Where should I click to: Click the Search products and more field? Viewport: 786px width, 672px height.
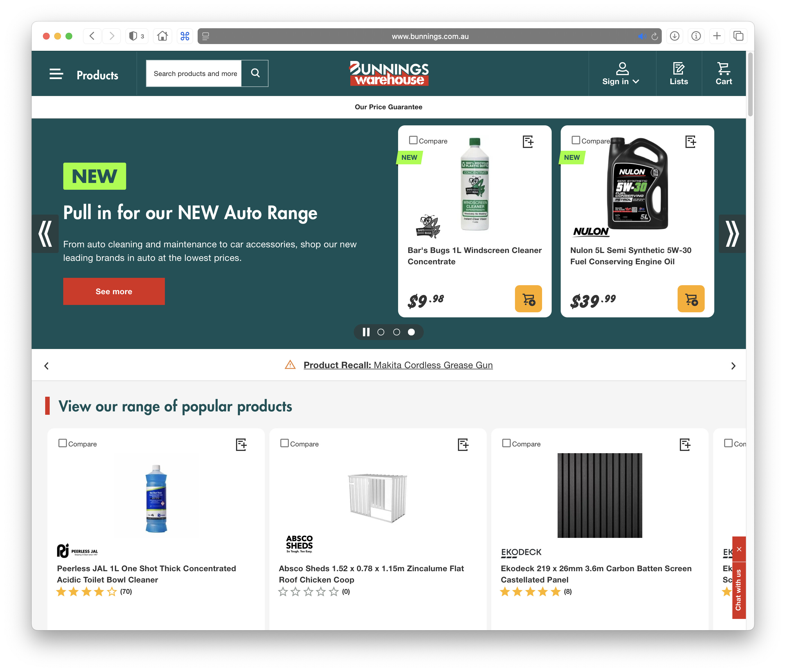(x=195, y=73)
